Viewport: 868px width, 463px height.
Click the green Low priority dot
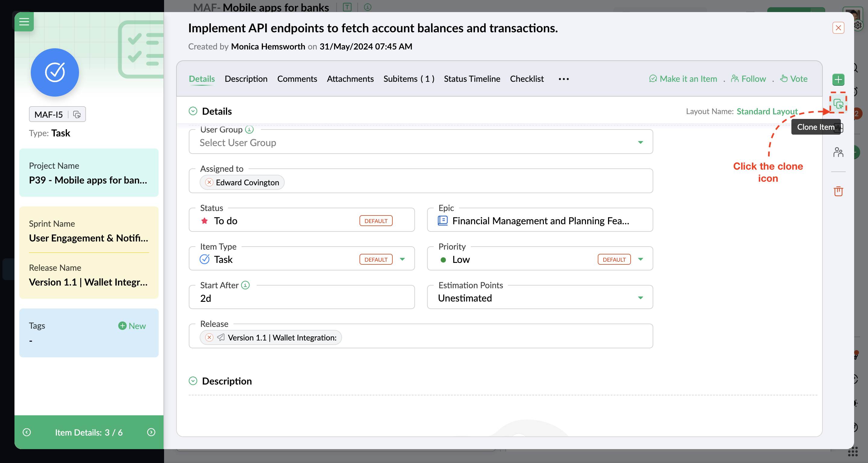(443, 260)
